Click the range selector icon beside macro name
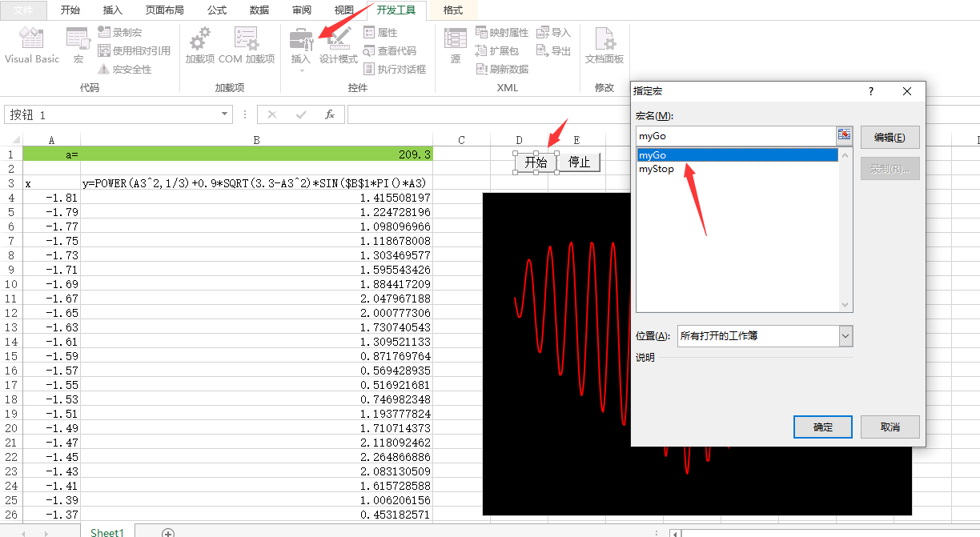Screen dimensions: 980x537 coord(844,135)
